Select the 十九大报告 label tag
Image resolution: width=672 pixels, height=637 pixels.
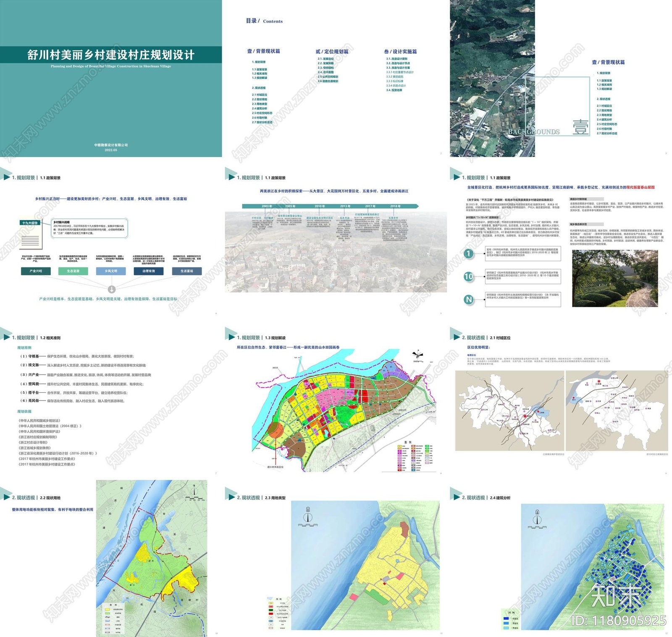pos(30,223)
